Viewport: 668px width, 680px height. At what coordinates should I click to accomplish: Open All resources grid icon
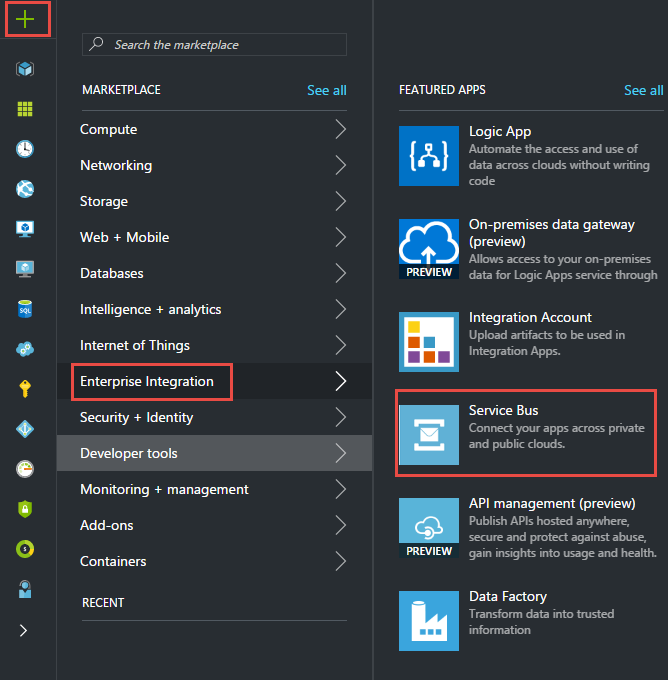25,109
